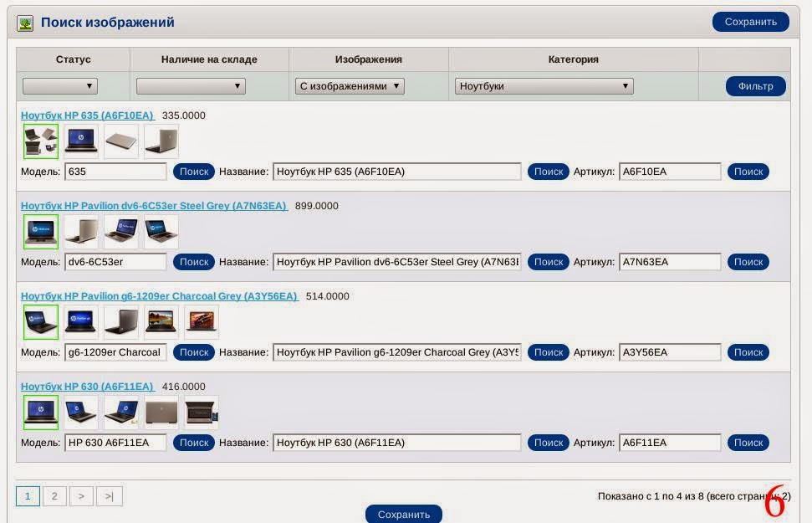Click the price 899.0000
The width and height of the screenshot is (812, 523).
316,206
